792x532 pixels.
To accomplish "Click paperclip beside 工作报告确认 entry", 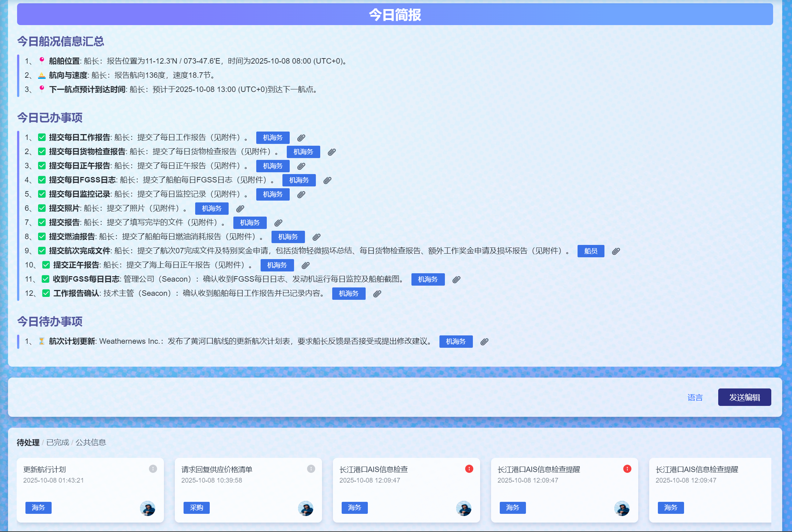I will (377, 294).
